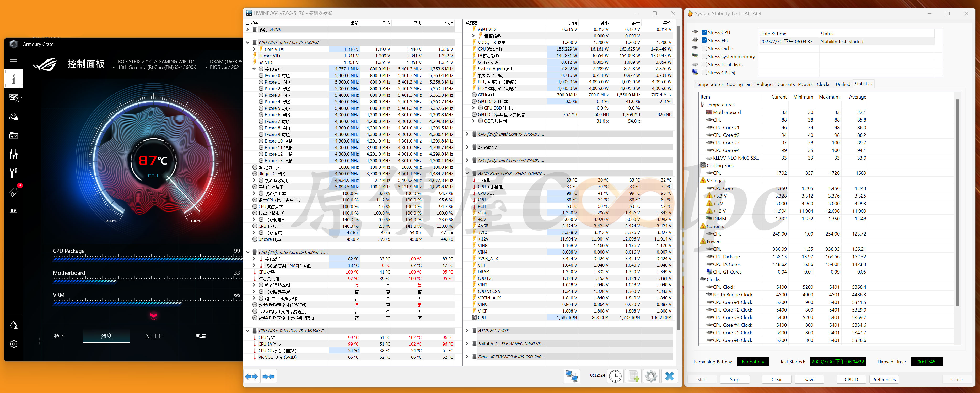Open the Scenario Profiles sliders icon in the Armoury Crate sidebar
This screenshot has width=980, height=393.
point(14,154)
